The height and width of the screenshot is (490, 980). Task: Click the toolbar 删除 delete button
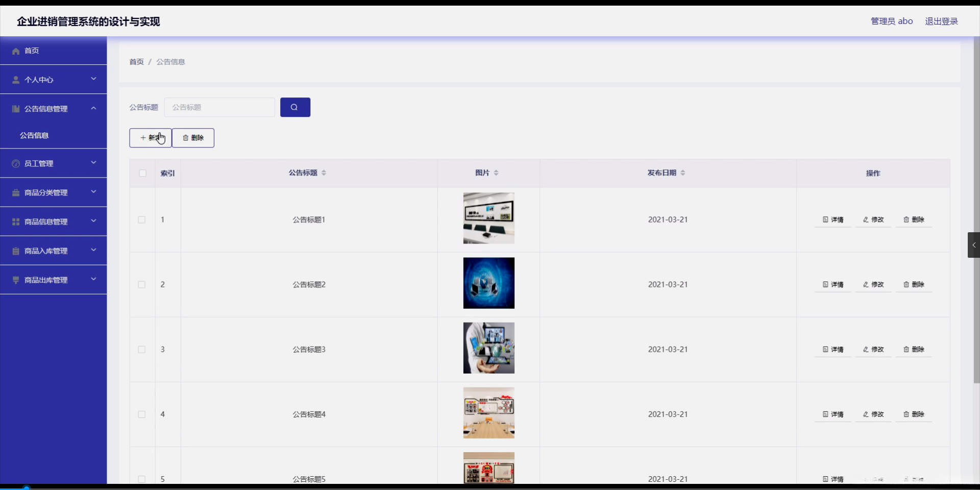(193, 138)
